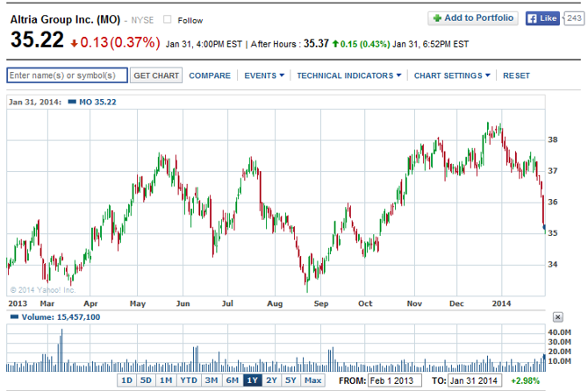Click the 243 like count bubble

pyautogui.click(x=574, y=18)
